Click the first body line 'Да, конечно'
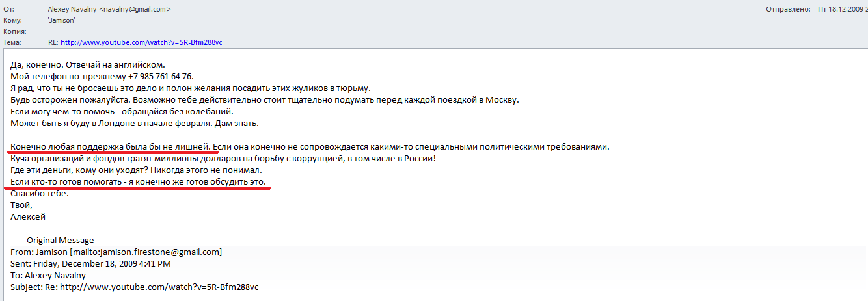 click(88, 64)
